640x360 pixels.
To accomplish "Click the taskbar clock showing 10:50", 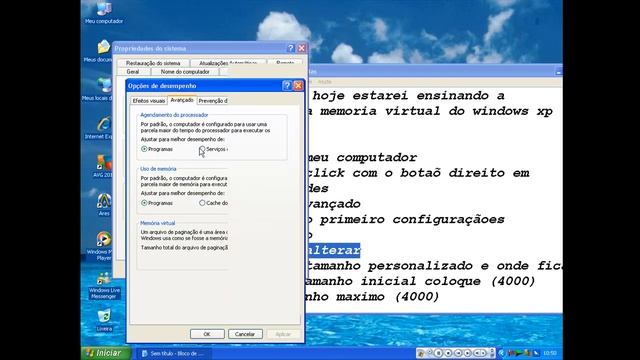I will coord(550,353).
